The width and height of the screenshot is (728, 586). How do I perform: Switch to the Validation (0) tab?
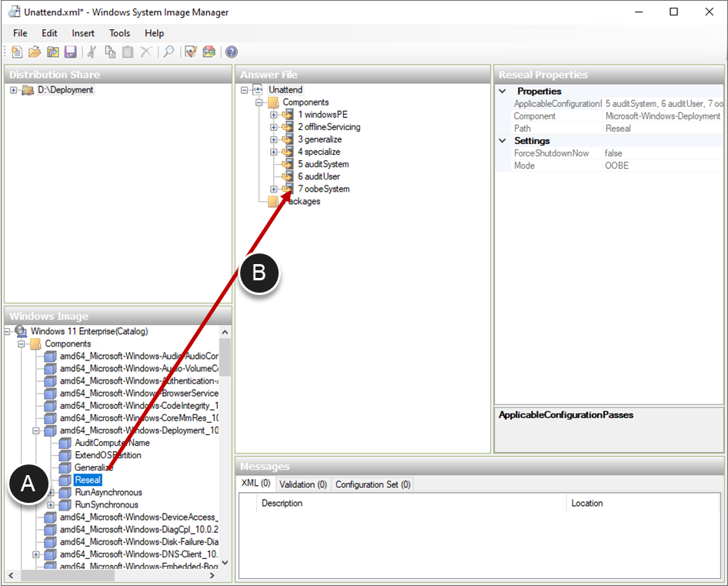[x=302, y=484]
